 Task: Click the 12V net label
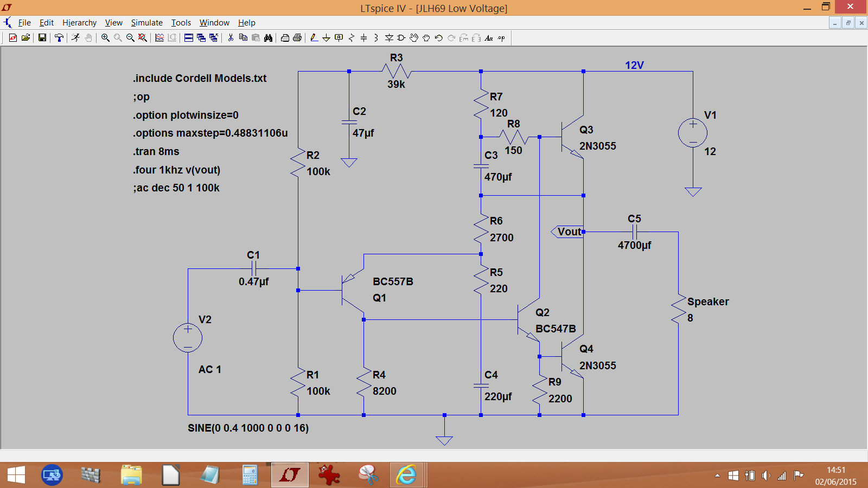pyautogui.click(x=634, y=65)
